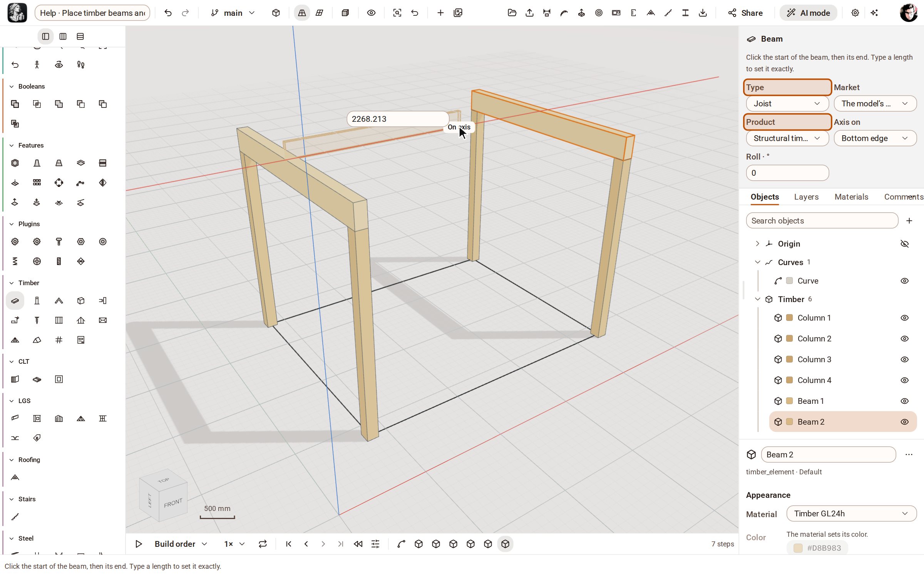Image resolution: width=924 pixels, height=578 pixels.
Task: Select the CLT panel tool icon
Action: tap(15, 379)
